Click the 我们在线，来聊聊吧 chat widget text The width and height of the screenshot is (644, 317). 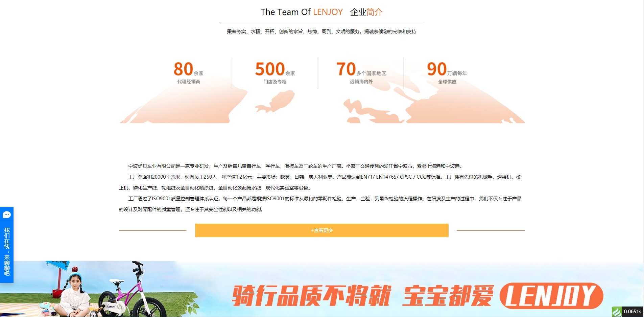7,252
